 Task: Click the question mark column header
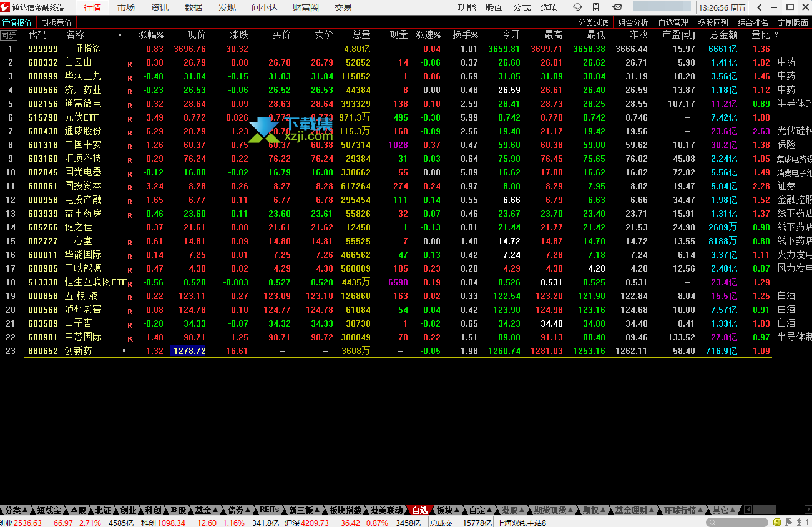tap(776, 35)
